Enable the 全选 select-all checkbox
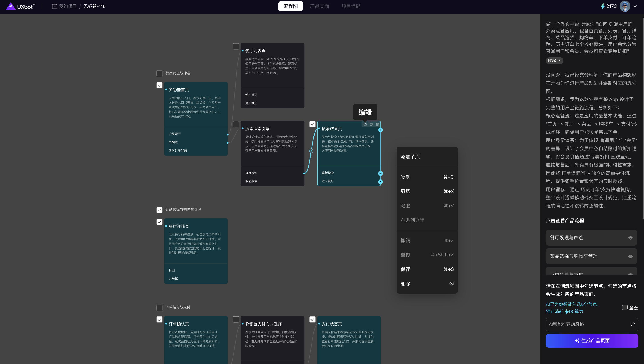This screenshot has height=364, width=644. coord(625,307)
